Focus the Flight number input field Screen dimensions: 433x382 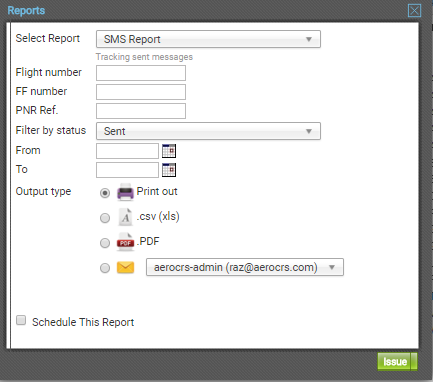pyautogui.click(x=141, y=73)
